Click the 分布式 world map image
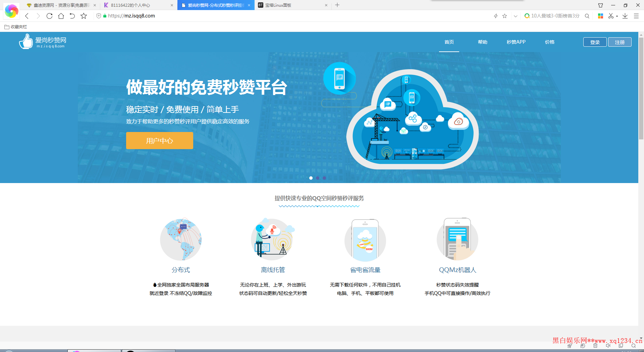Viewport: 644px width, 352px height. (181, 239)
